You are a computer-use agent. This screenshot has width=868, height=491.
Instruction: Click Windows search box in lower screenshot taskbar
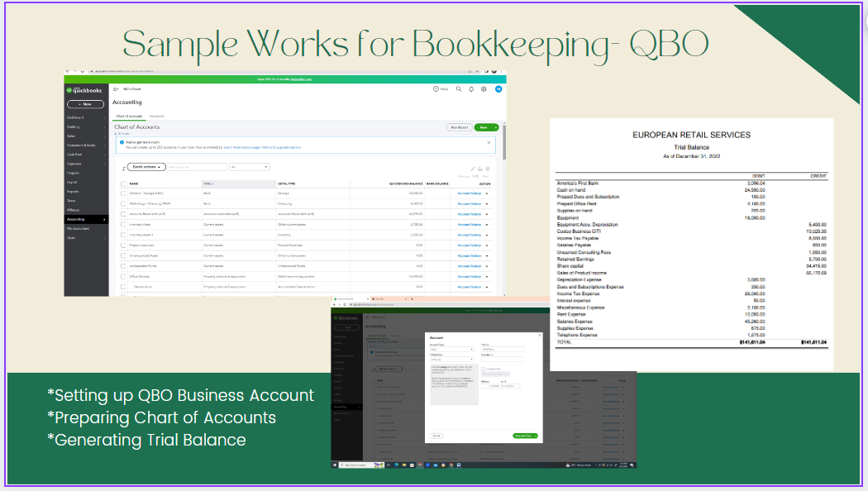pos(361,465)
